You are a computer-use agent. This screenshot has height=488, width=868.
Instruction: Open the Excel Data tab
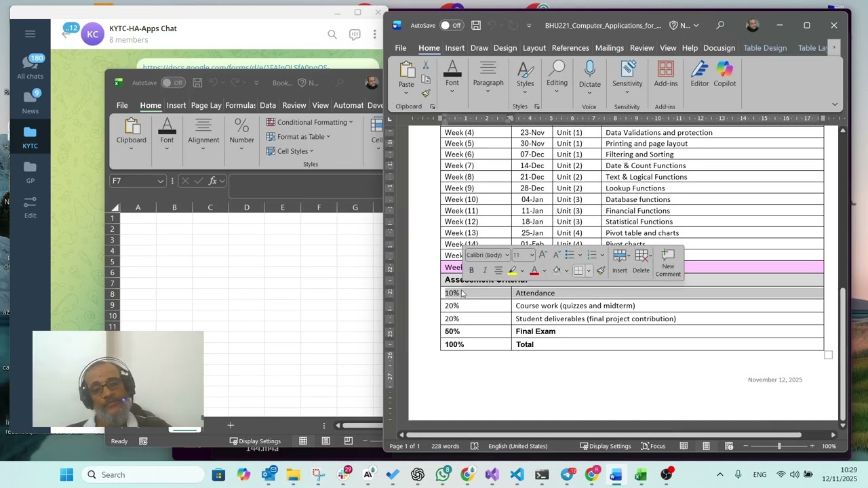click(267, 105)
